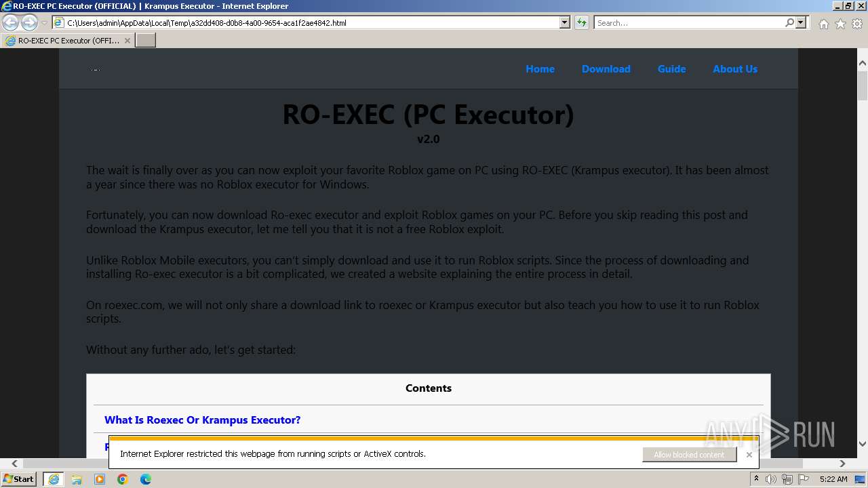This screenshot has height=488, width=868.
Task: Open a new blank tab
Action: click(146, 41)
